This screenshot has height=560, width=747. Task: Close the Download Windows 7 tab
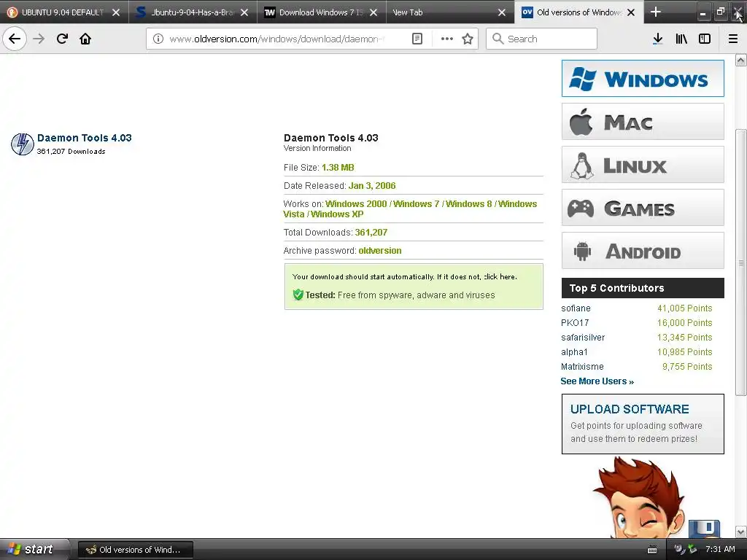coord(373,12)
